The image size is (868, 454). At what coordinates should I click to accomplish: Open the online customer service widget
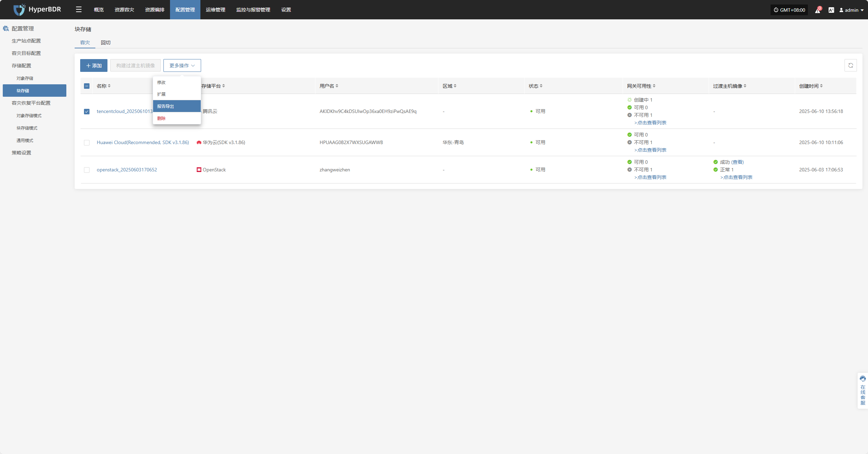pyautogui.click(x=863, y=391)
